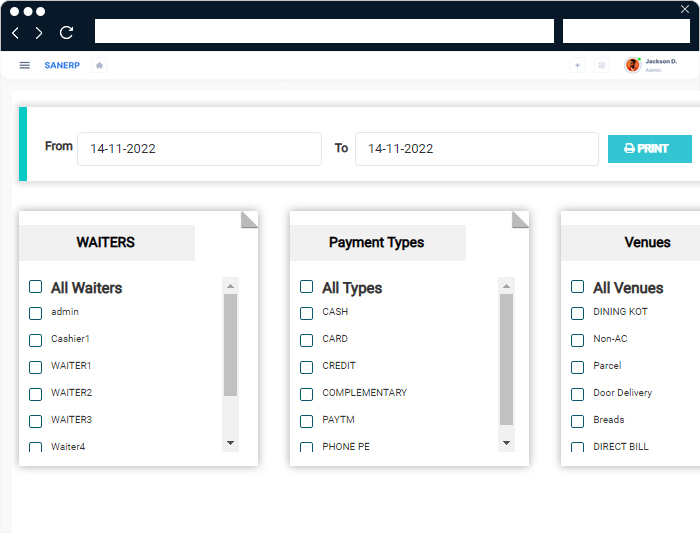Click the square icon beside plus icon
The image size is (700, 533).
[x=601, y=65]
